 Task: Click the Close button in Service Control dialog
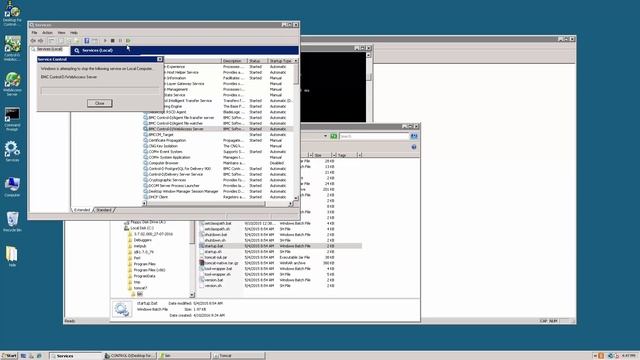[100, 103]
